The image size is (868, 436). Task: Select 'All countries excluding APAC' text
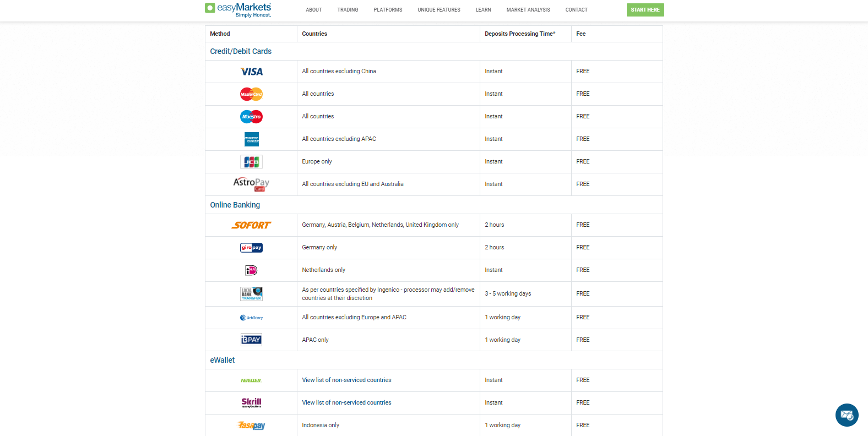tap(339, 139)
